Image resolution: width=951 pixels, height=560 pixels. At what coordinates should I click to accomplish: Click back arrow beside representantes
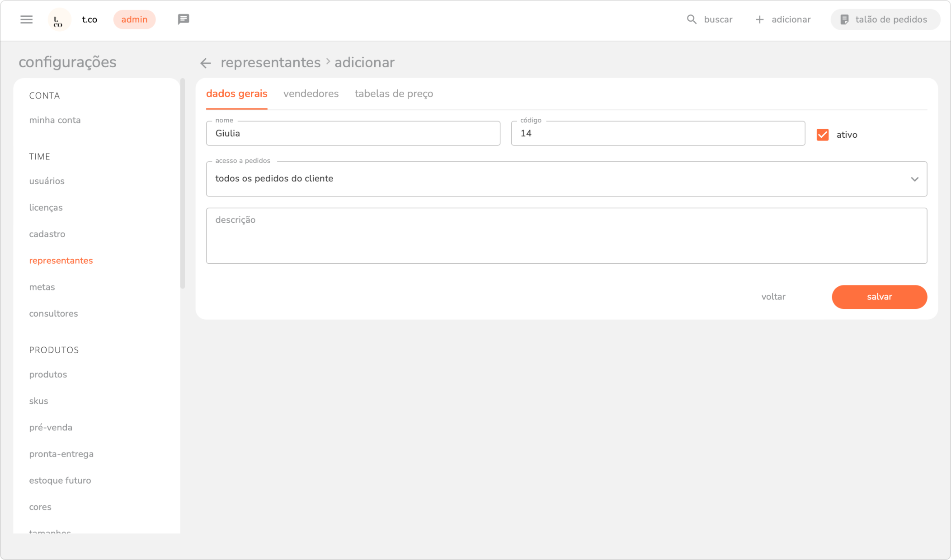click(x=206, y=63)
